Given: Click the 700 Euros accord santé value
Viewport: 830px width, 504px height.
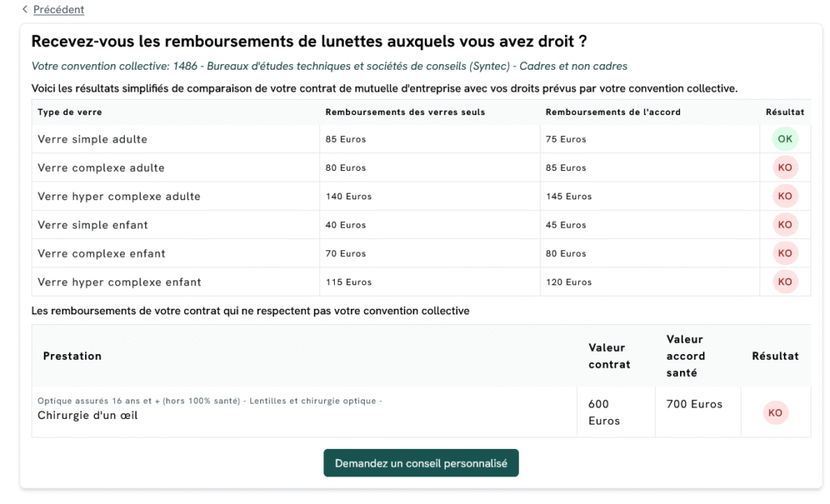Looking at the screenshot, I should point(694,404).
